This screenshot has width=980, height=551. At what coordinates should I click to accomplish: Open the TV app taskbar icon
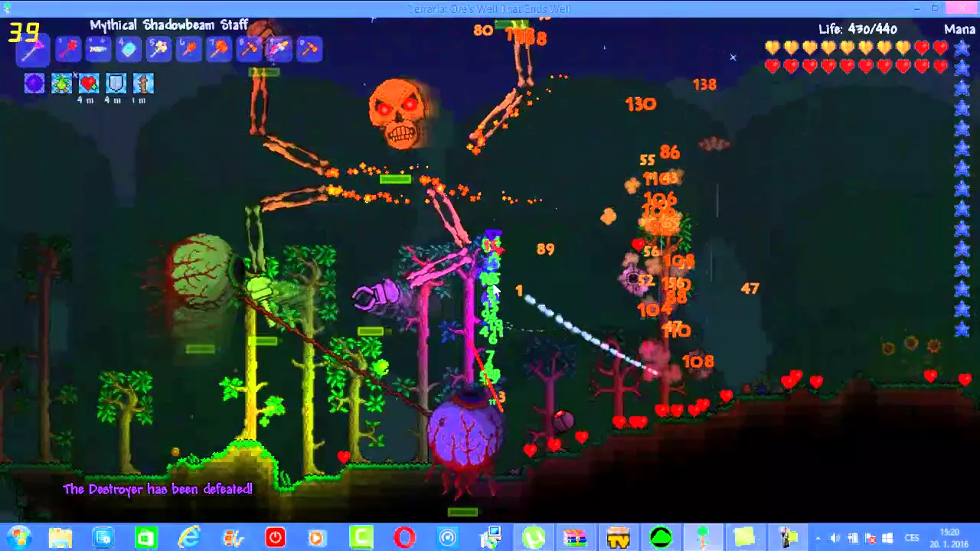pyautogui.click(x=618, y=537)
